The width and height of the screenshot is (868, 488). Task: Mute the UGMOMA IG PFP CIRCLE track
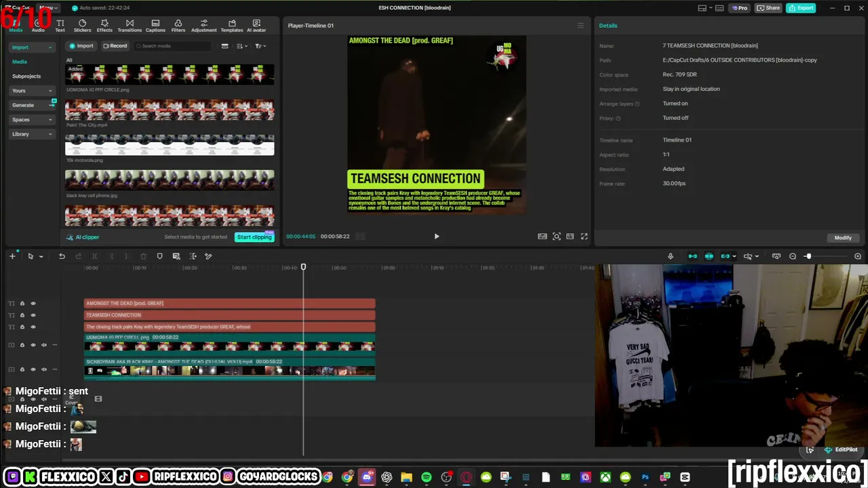pyautogui.click(x=44, y=345)
